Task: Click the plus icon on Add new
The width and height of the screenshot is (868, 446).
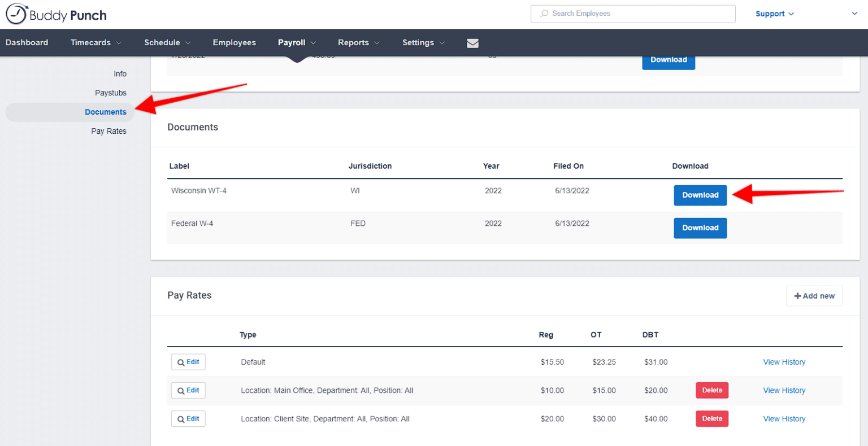Action: pos(798,295)
